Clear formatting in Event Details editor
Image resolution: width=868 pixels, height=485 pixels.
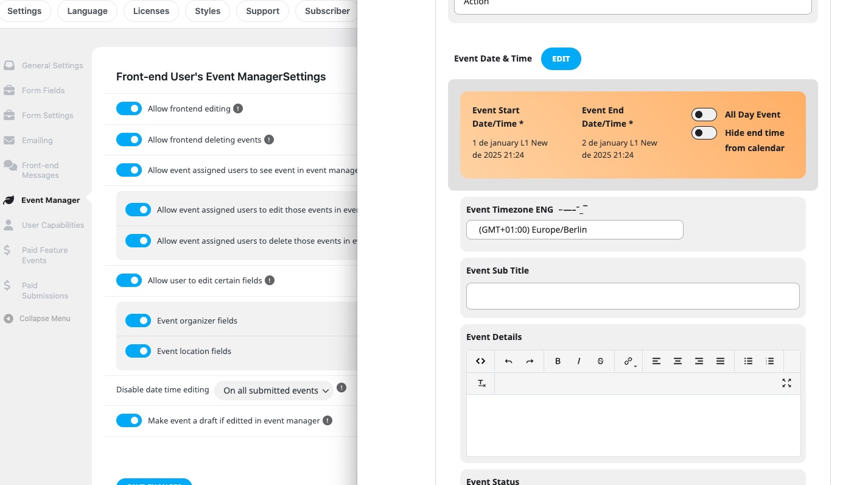pyautogui.click(x=481, y=383)
